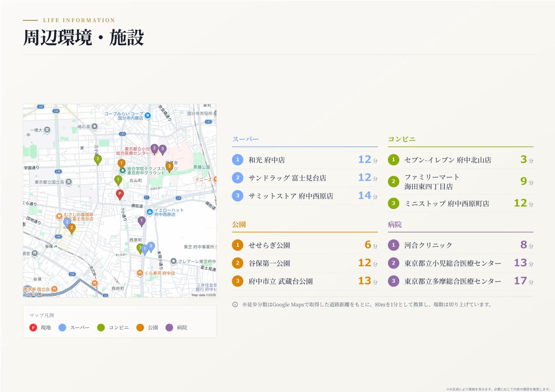Click the red 現地 legend swatch

(x=33, y=327)
